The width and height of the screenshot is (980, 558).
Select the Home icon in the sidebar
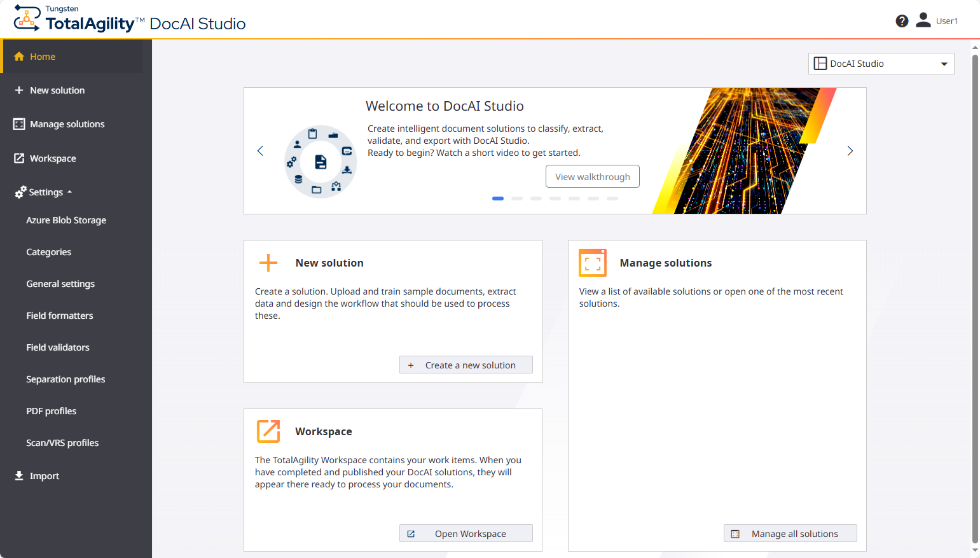[x=18, y=56]
